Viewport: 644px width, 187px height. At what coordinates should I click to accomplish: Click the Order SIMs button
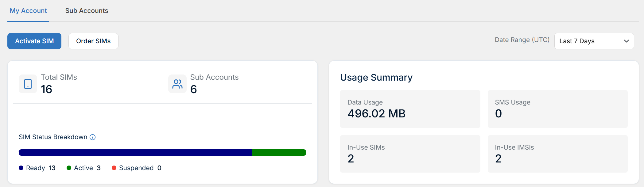93,41
